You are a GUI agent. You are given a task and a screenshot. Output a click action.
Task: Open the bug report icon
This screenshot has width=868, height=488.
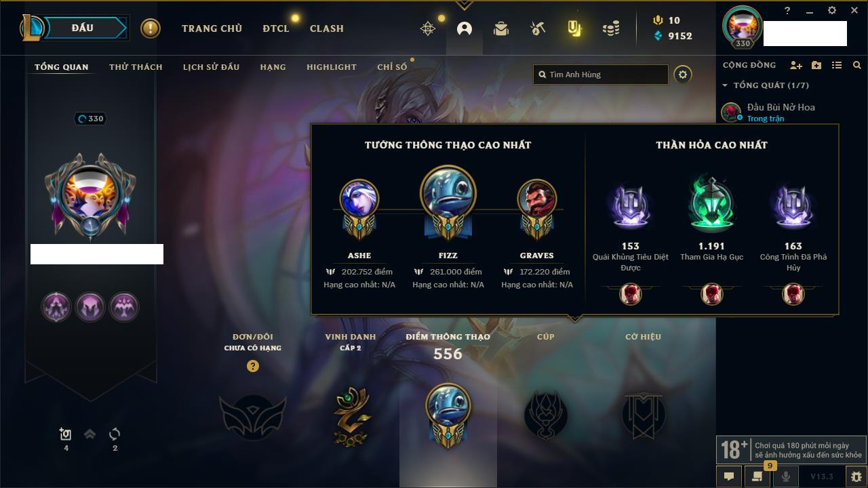(856, 476)
